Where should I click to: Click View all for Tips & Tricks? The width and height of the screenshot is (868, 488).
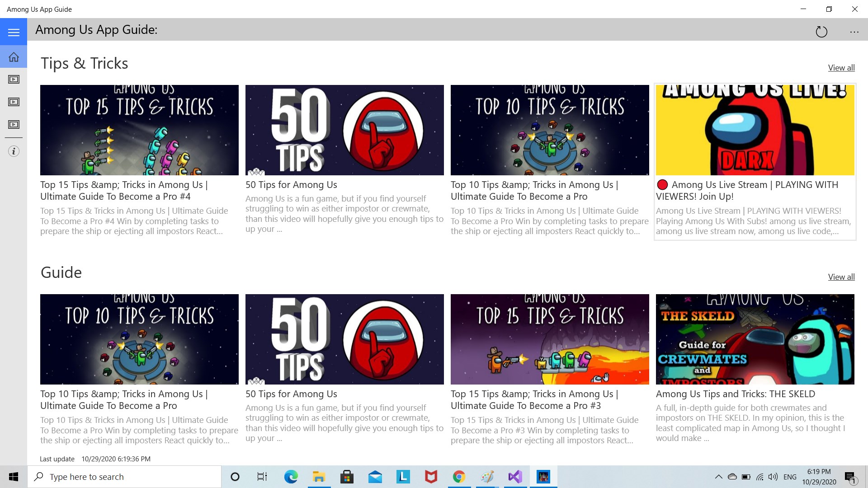841,68
